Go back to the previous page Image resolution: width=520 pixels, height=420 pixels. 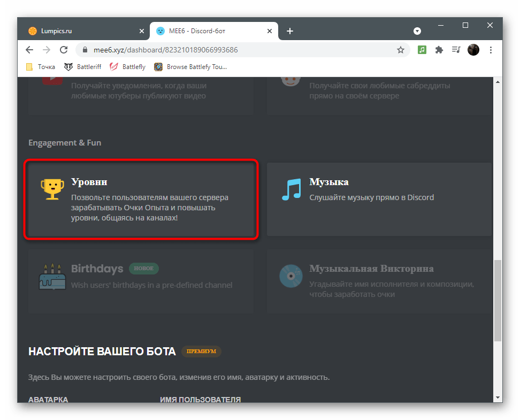click(x=29, y=50)
